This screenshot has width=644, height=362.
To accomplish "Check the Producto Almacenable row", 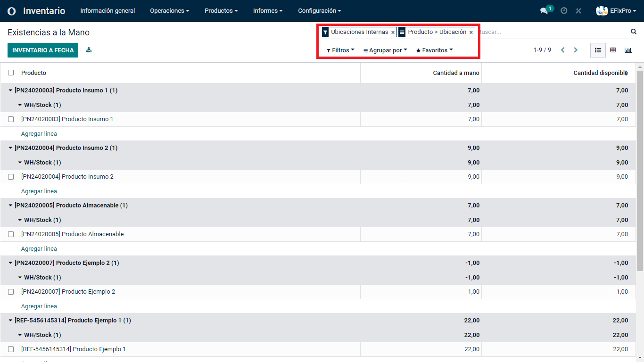I will tap(11, 234).
